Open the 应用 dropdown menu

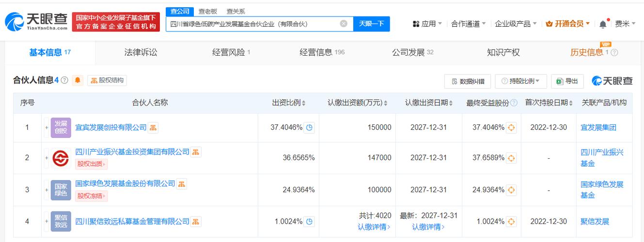[427, 24]
